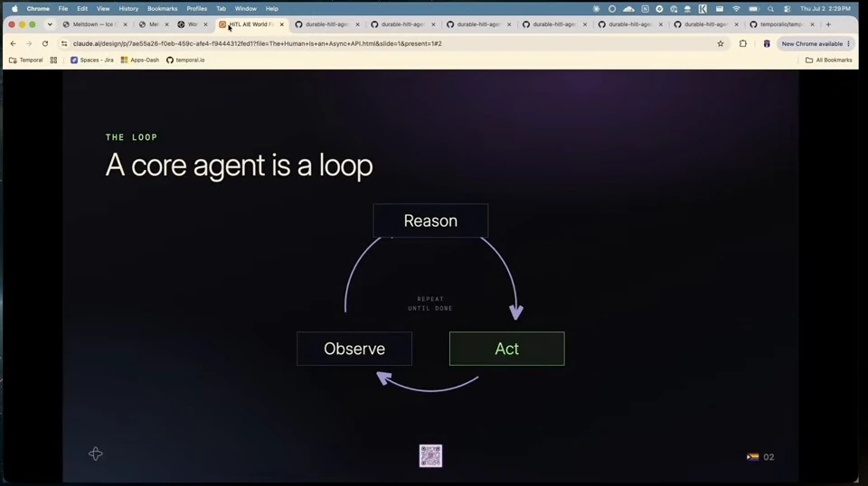Open the View menu

[x=103, y=9]
